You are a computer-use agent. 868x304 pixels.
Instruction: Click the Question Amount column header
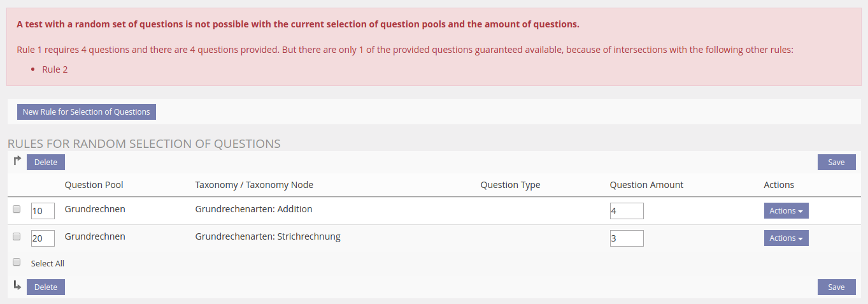pos(646,185)
